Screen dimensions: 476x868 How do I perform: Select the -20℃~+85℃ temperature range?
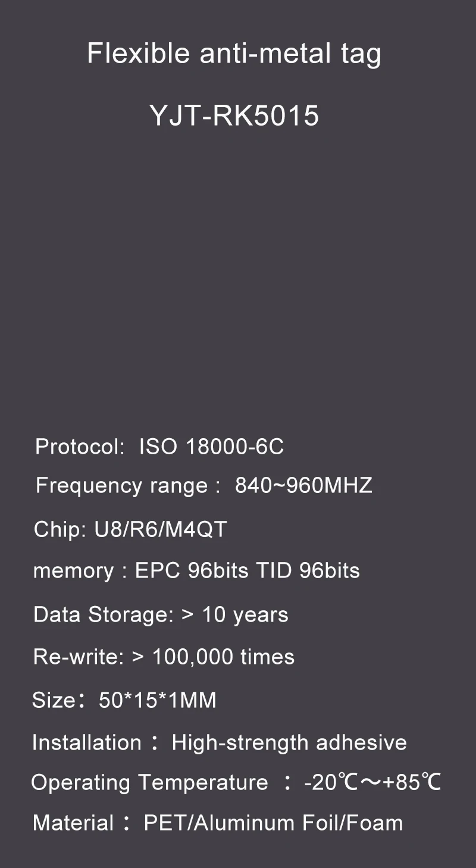(372, 782)
